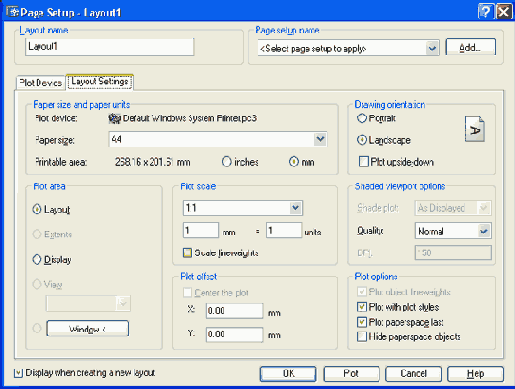Click the plotter device icon beside Default Windows System Printer

[114, 118]
